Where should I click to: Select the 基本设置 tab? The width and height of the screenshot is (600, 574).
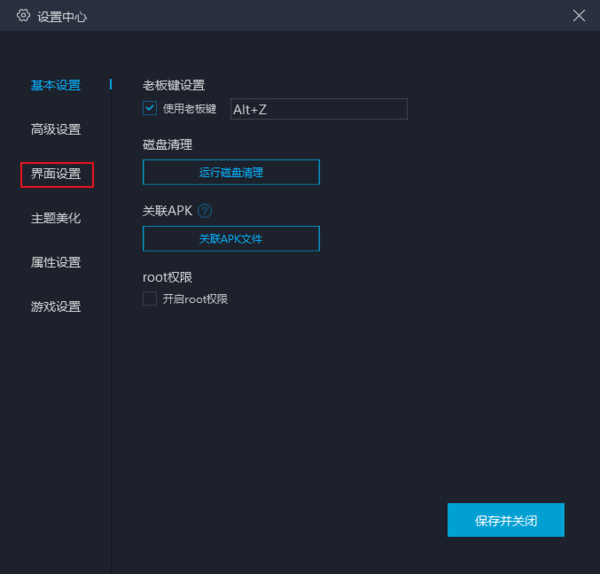(x=56, y=86)
